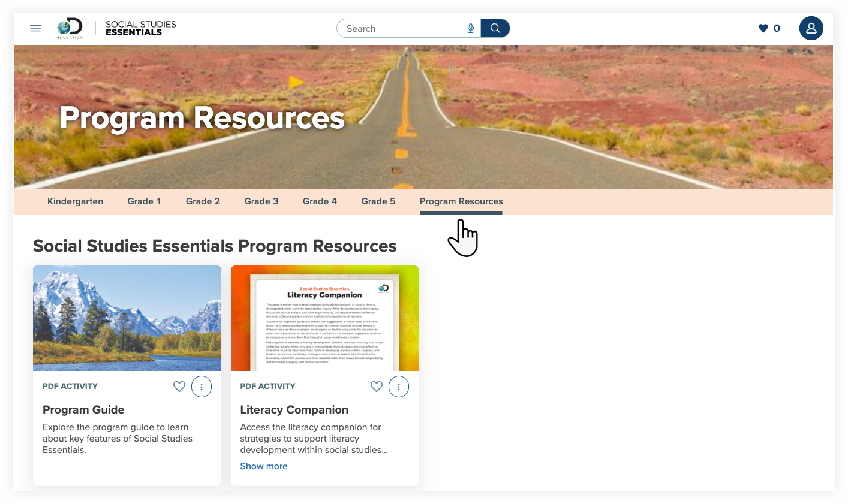The height and width of the screenshot is (504, 848).
Task: Click the Social Studies Essentials Program Resources heading
Action: point(215,246)
